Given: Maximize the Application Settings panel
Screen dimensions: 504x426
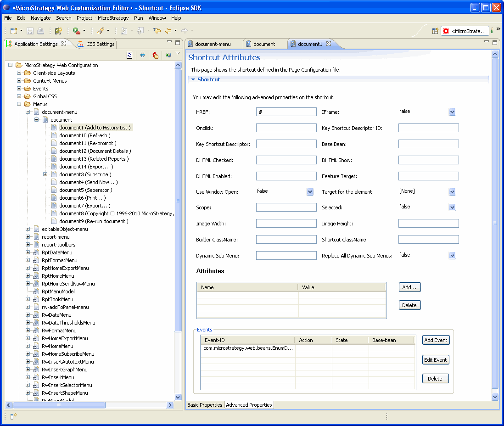Looking at the screenshot, I should click(178, 42).
